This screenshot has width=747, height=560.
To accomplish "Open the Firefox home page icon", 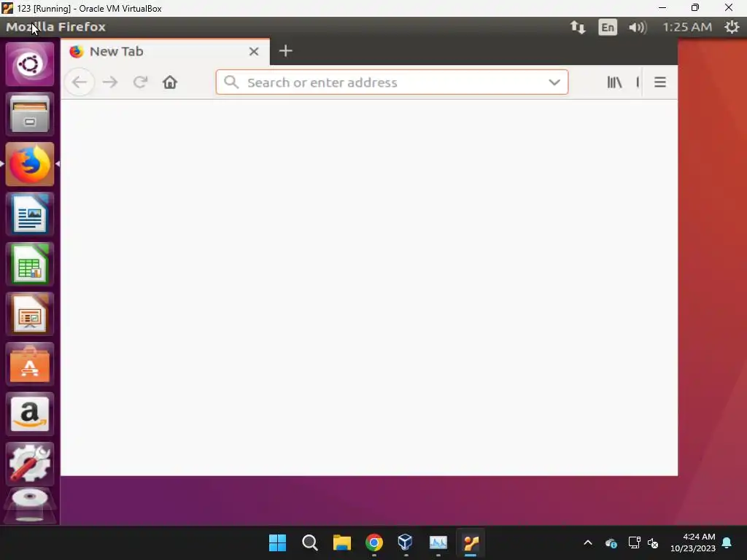I will click(169, 82).
